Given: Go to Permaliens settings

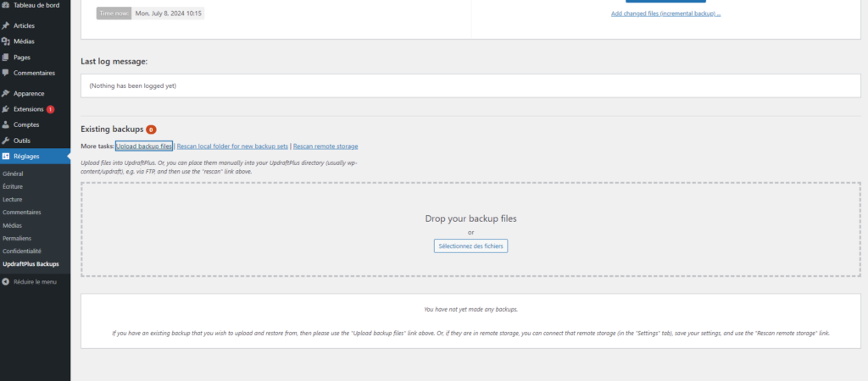Looking at the screenshot, I should tap(18, 239).
